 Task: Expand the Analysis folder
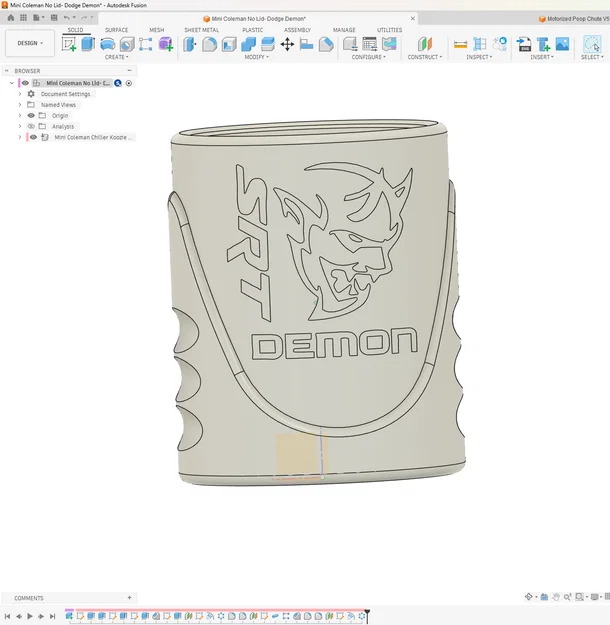point(20,126)
